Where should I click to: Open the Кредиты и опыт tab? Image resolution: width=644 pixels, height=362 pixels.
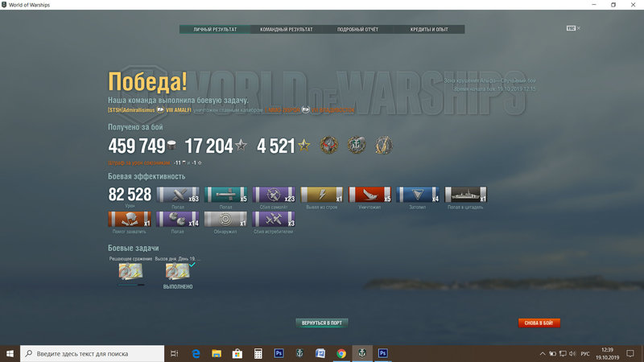(429, 29)
